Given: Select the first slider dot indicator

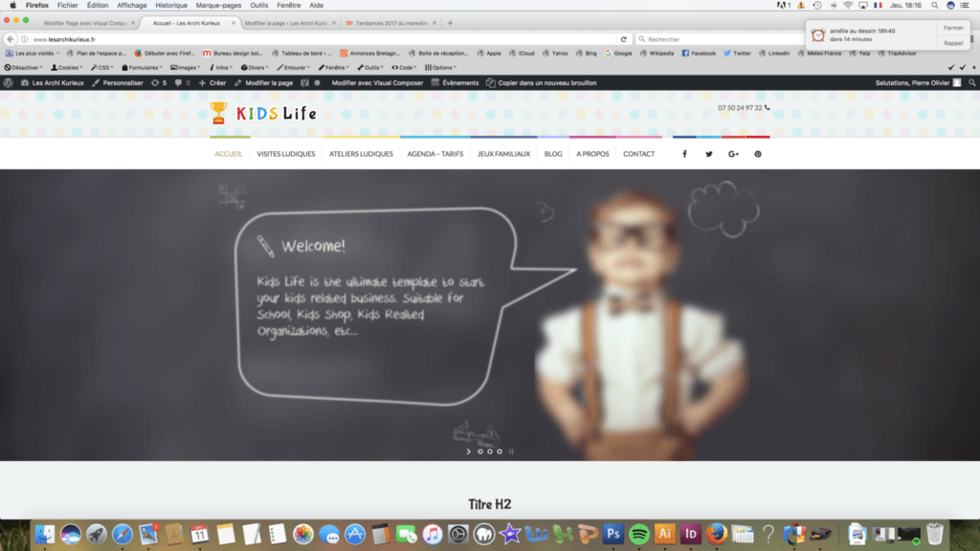Looking at the screenshot, I should [x=480, y=452].
